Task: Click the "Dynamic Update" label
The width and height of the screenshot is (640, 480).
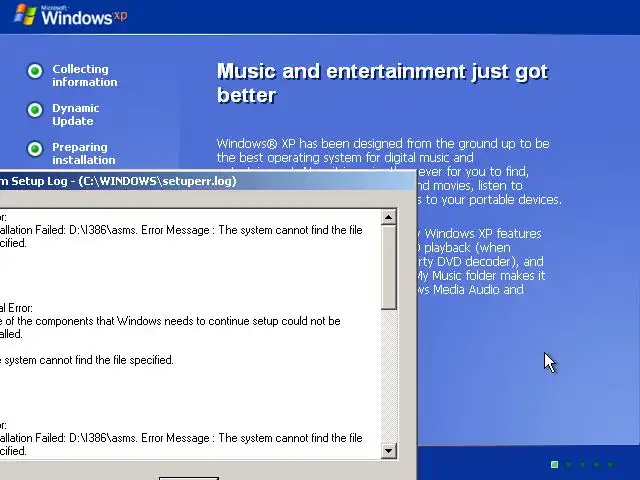Action: [76, 115]
